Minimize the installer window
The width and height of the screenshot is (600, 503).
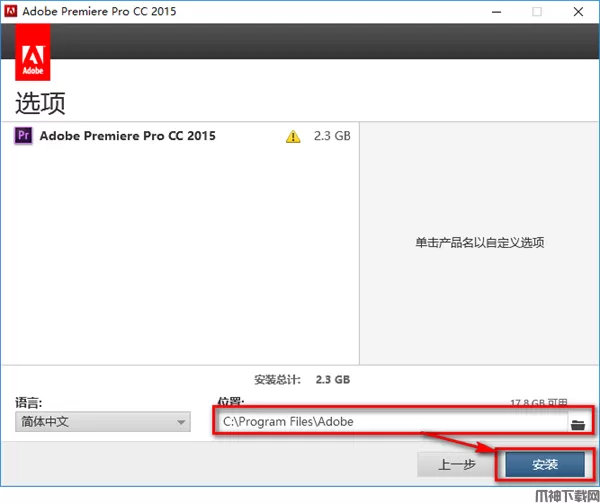pyautogui.click(x=496, y=12)
